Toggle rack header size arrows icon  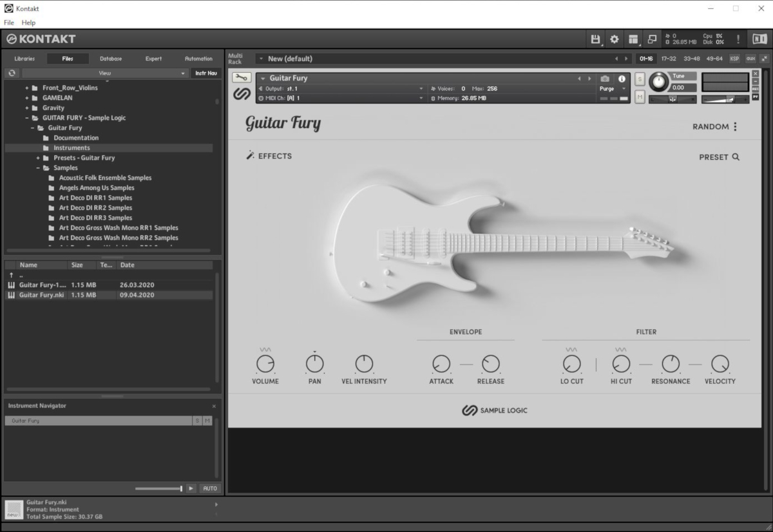point(764,59)
